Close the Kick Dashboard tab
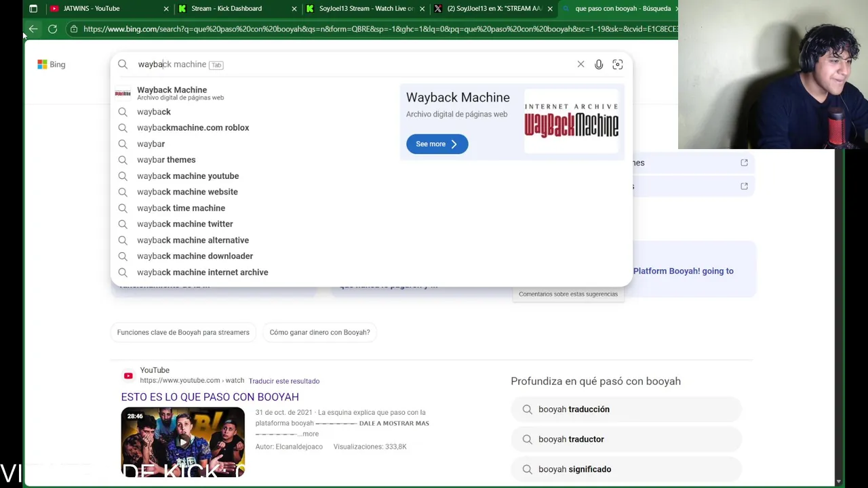Screen dimensions: 868x488 (x=294, y=9)
